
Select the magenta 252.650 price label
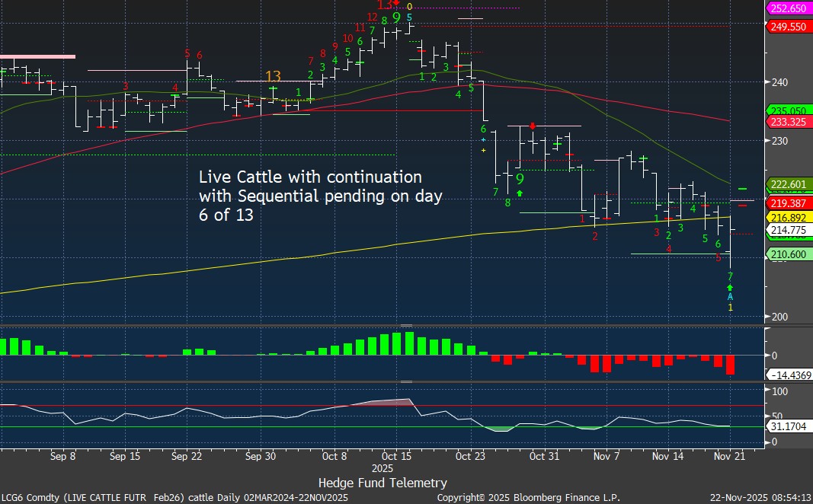point(789,9)
